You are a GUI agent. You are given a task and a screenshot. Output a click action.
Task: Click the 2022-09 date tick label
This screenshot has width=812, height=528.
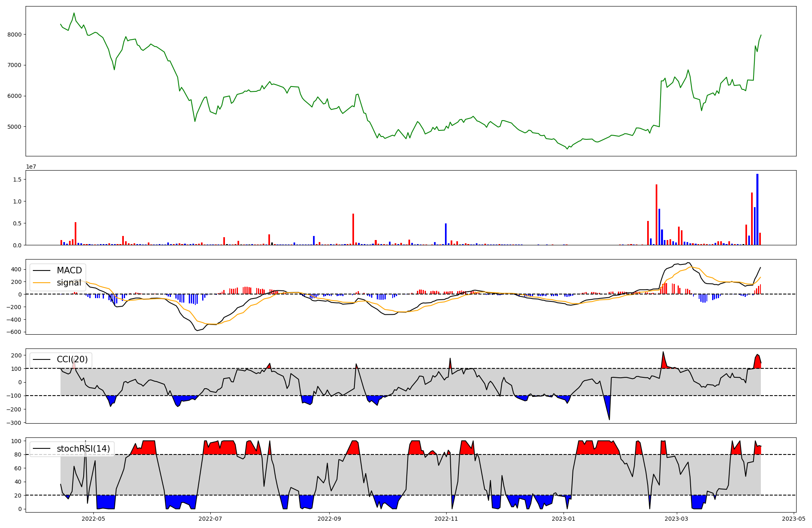(x=329, y=518)
